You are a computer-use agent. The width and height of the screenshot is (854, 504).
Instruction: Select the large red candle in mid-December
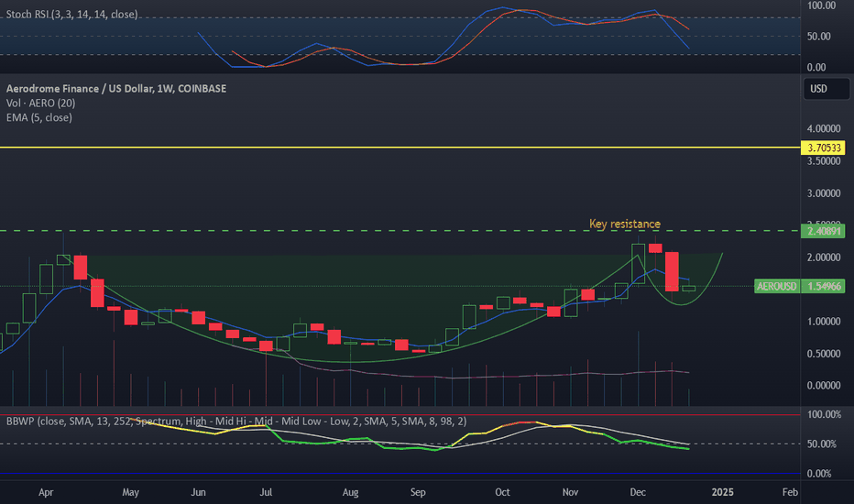[x=672, y=271]
